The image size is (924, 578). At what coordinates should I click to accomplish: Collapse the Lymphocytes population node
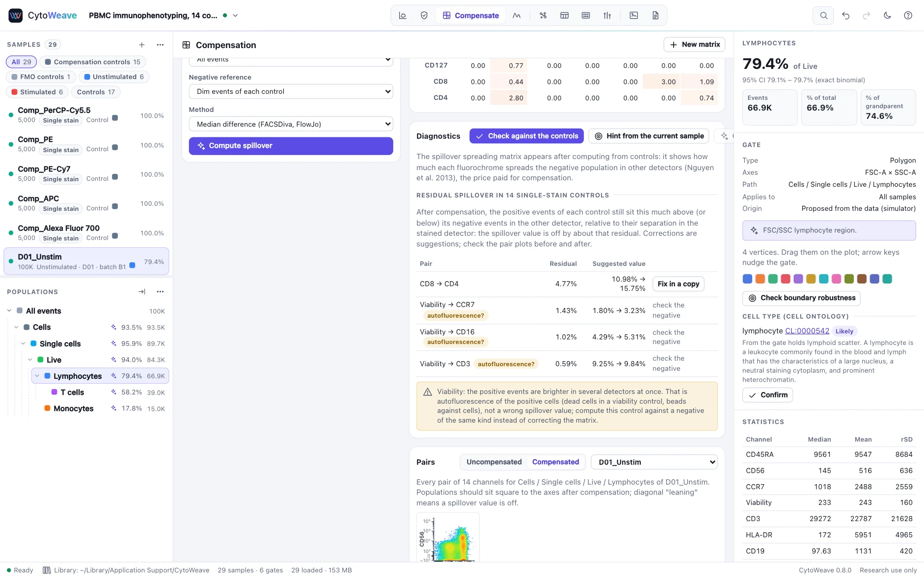(37, 376)
